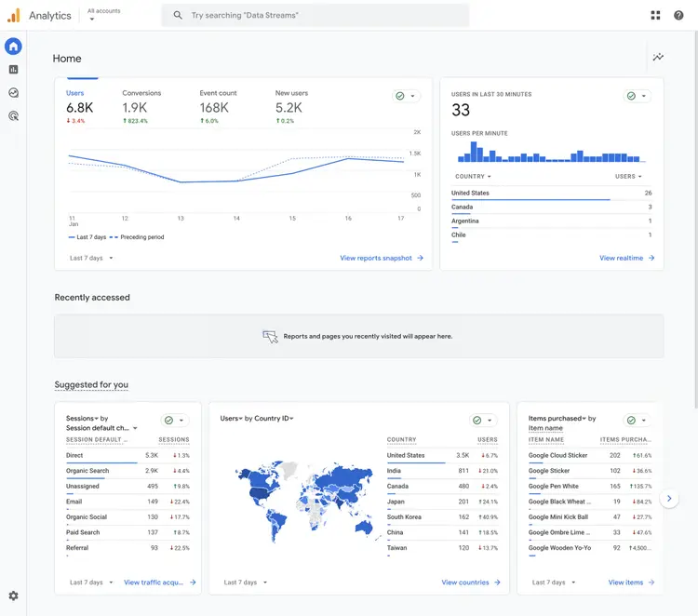Open USERS metric dropdown in realtime card
This screenshot has width=698, height=616.
tap(628, 176)
